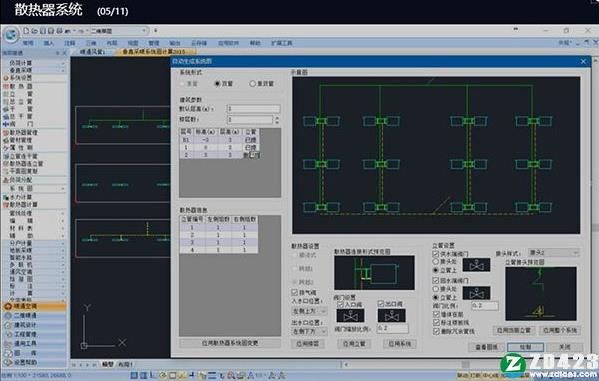
Task: Open 负荷分配 in left panel
Action: 19,180
